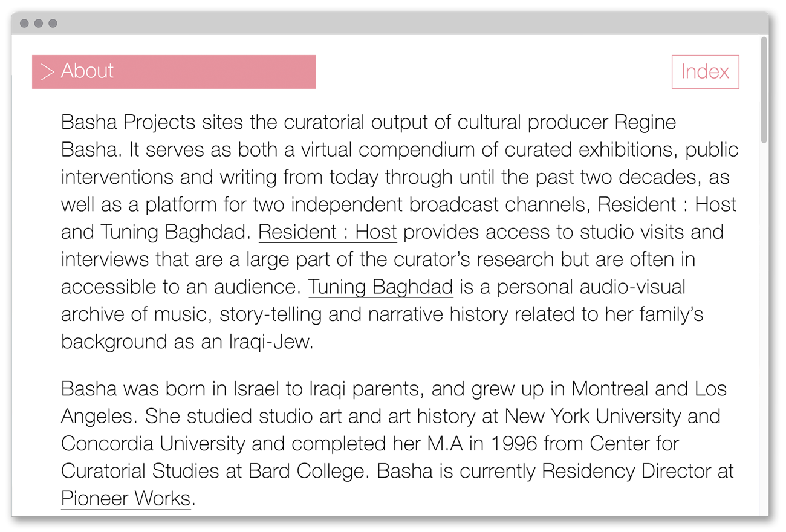Follow the Resident : Host link
Viewport: 786px width, 532px height.
[327, 232]
